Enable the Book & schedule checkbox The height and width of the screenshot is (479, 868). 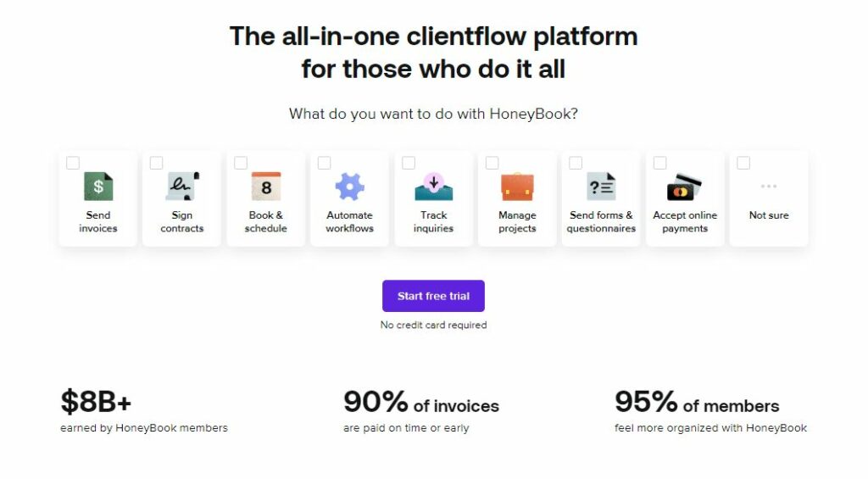241,163
